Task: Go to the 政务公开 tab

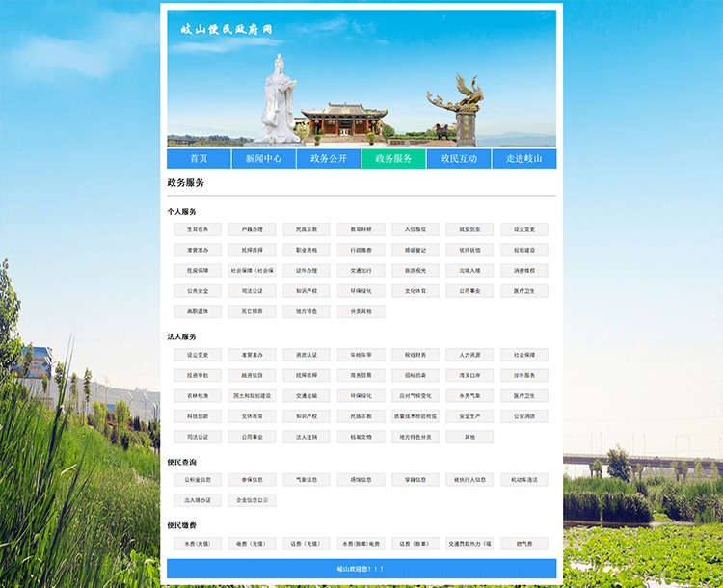Action: (x=329, y=159)
